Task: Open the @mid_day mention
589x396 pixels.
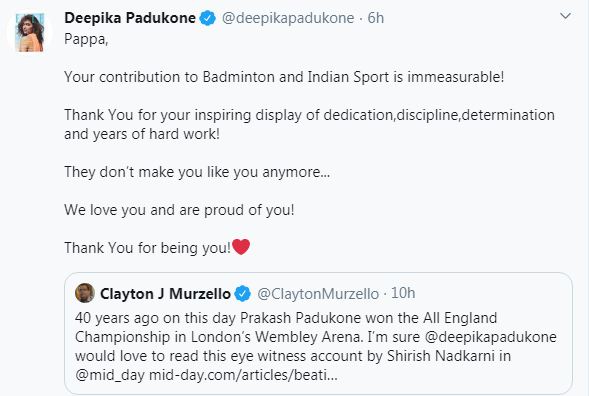Action: [110, 375]
